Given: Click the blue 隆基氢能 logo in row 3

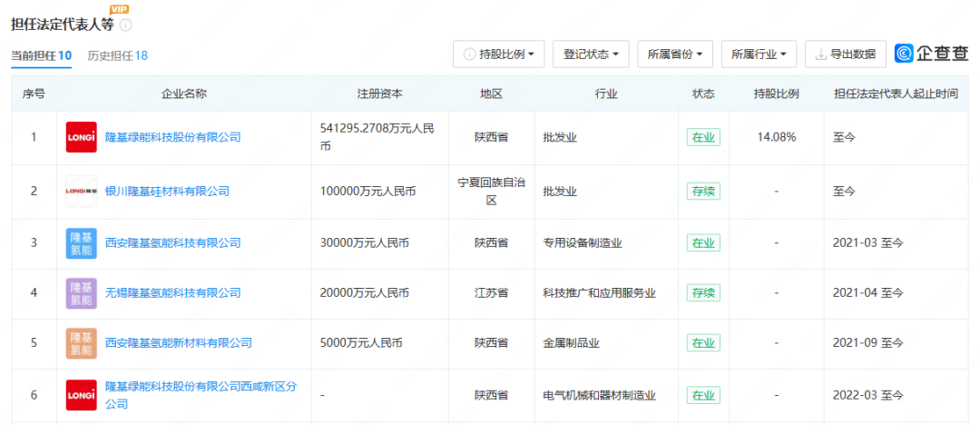Looking at the screenshot, I should [82, 242].
